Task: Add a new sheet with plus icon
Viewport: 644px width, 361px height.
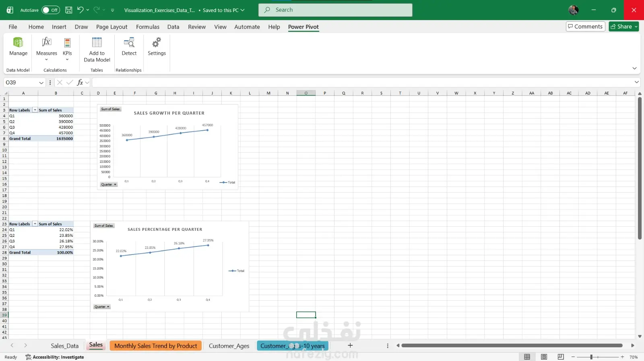Action: click(x=350, y=345)
